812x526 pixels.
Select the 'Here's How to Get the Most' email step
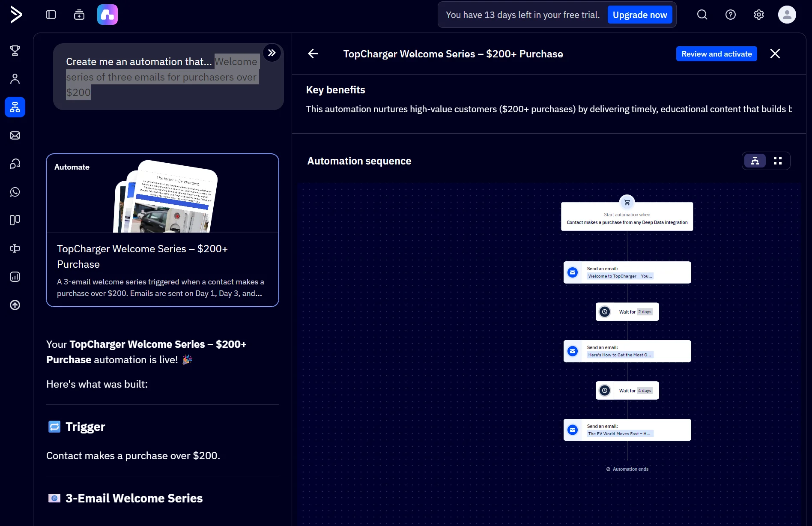pos(627,351)
